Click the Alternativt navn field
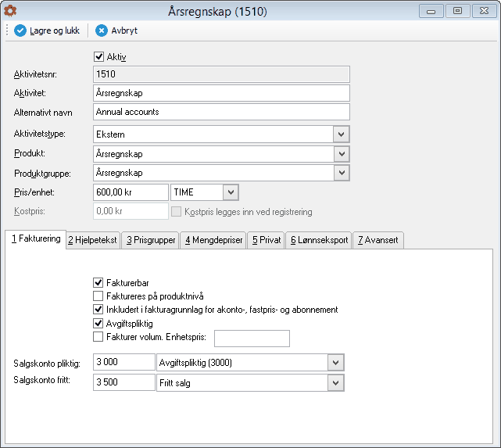Image resolution: width=501 pixels, height=448 pixels. [221, 112]
